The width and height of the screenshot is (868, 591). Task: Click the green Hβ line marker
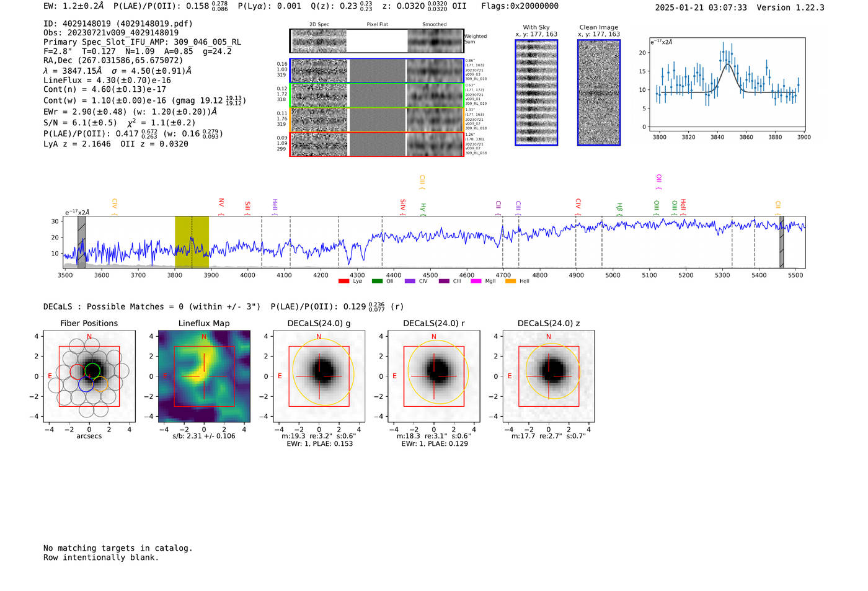click(619, 209)
